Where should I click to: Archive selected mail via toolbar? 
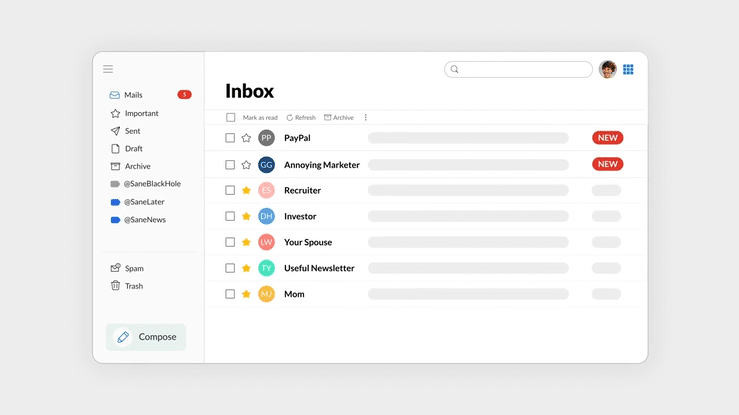pyautogui.click(x=339, y=118)
